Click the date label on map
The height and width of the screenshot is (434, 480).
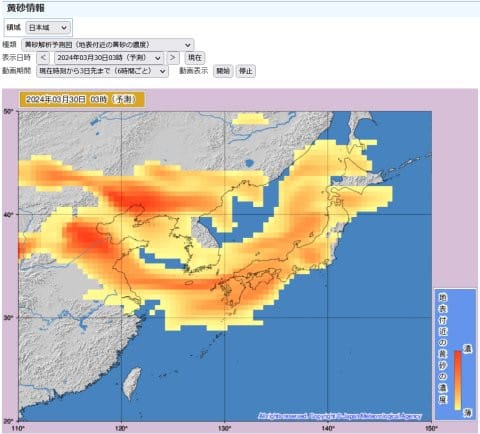[82, 99]
